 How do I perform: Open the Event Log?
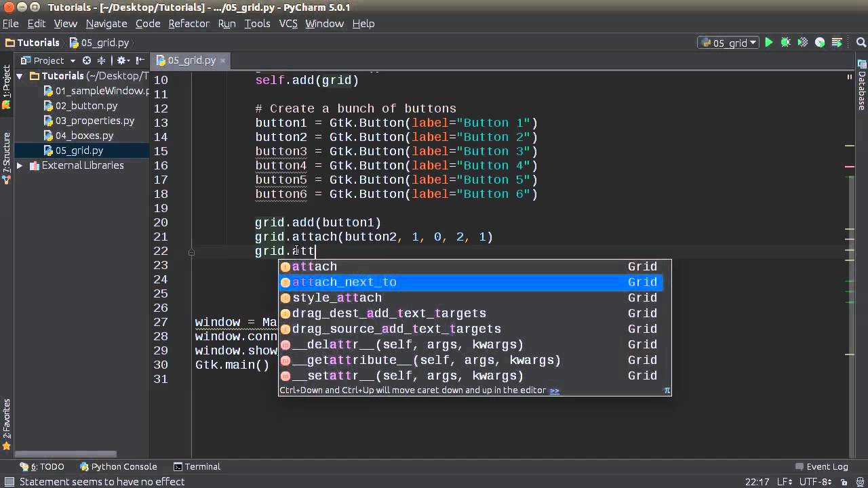[821, 467]
